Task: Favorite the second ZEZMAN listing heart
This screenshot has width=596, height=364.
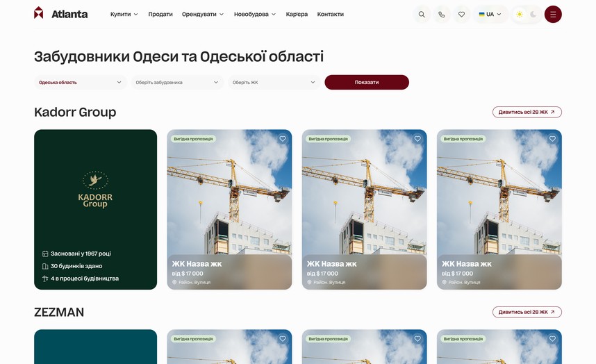Action: 417,338
